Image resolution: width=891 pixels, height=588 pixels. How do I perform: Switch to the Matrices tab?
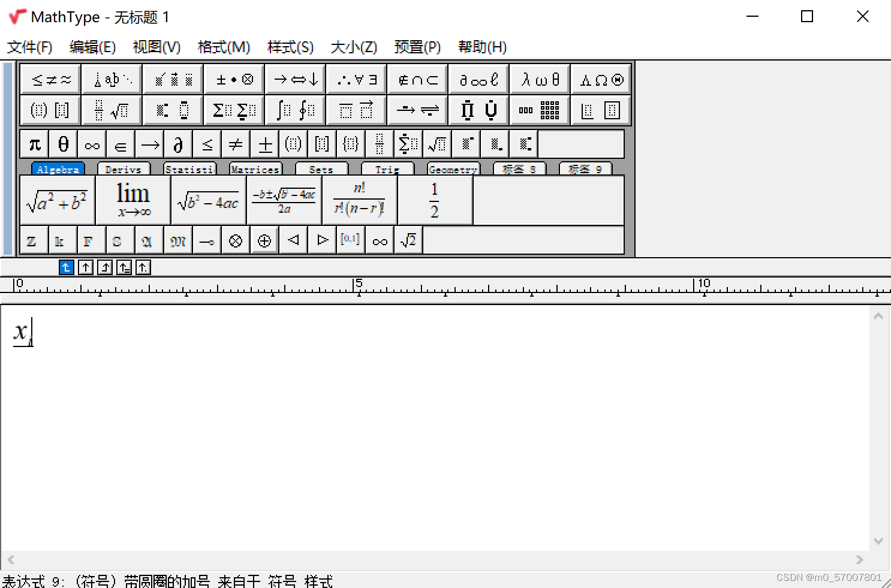pos(255,170)
